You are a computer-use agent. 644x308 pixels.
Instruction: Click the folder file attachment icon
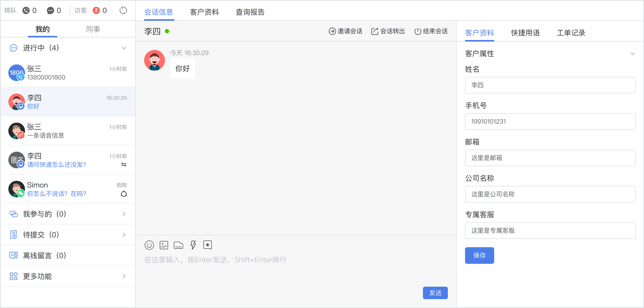point(178,245)
